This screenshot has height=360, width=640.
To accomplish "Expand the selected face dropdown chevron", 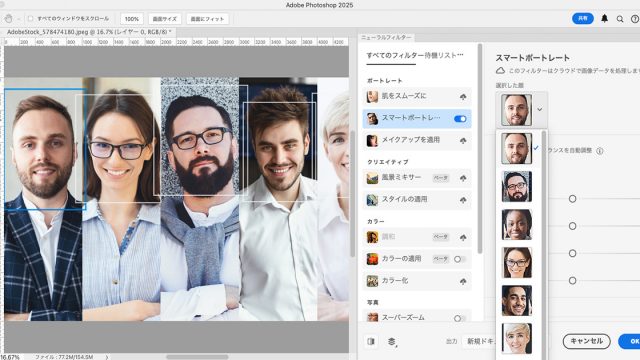I will pos(540,109).
